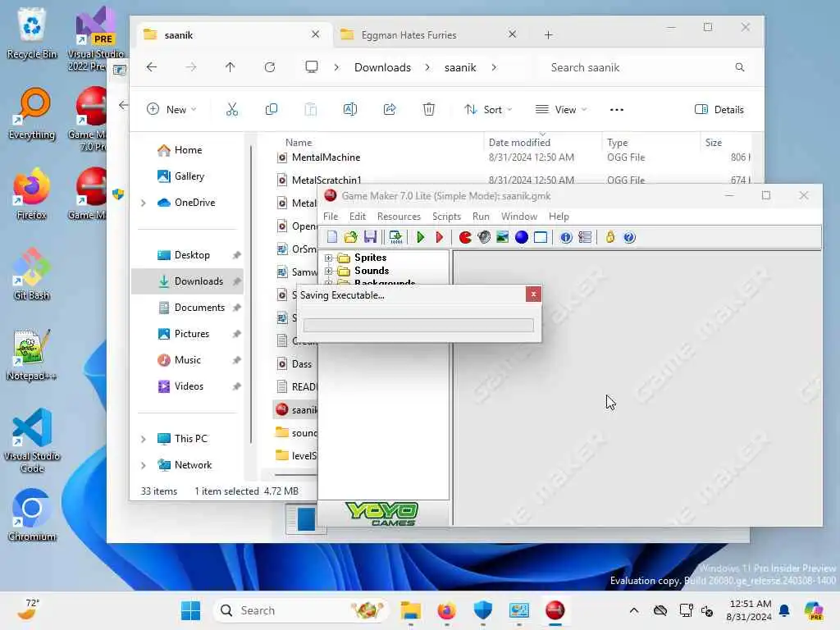Click the Date modified column header
840x630 pixels.
pyautogui.click(x=519, y=143)
